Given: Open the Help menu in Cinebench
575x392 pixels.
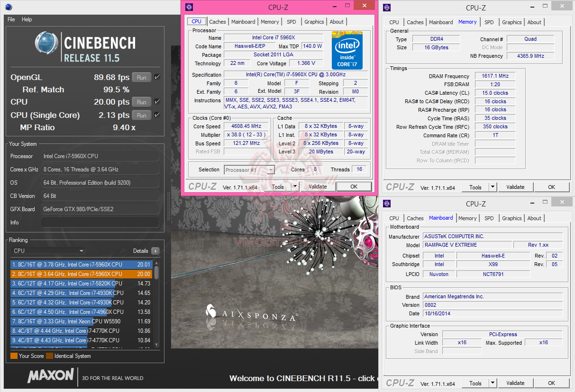Looking at the screenshot, I should pos(27,19).
